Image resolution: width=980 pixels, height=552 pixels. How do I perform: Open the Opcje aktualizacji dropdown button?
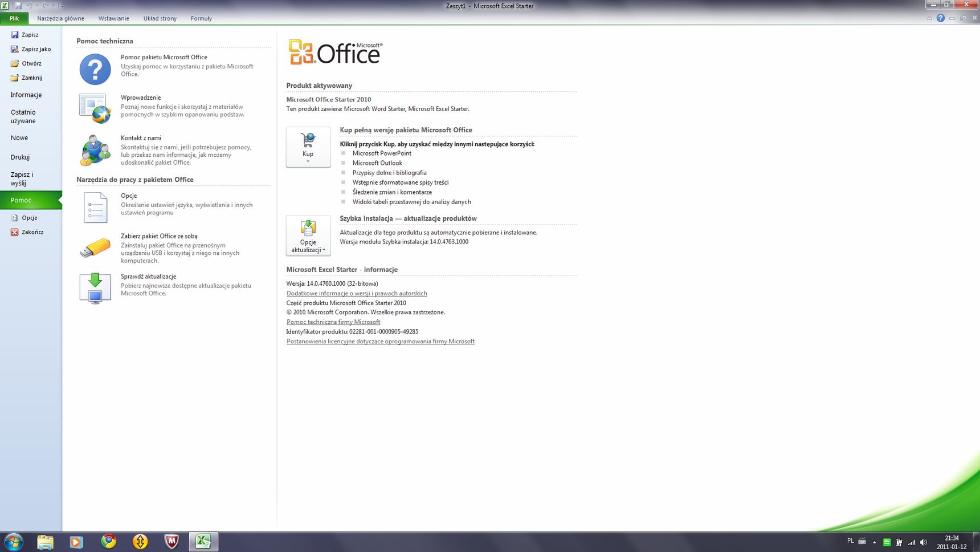(x=308, y=236)
